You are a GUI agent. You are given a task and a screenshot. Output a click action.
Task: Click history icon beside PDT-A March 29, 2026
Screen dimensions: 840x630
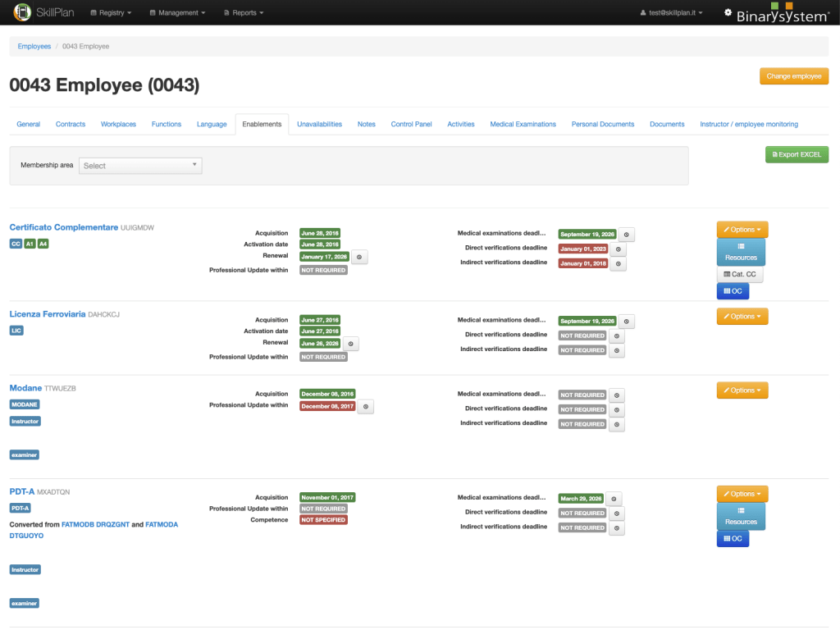click(614, 499)
